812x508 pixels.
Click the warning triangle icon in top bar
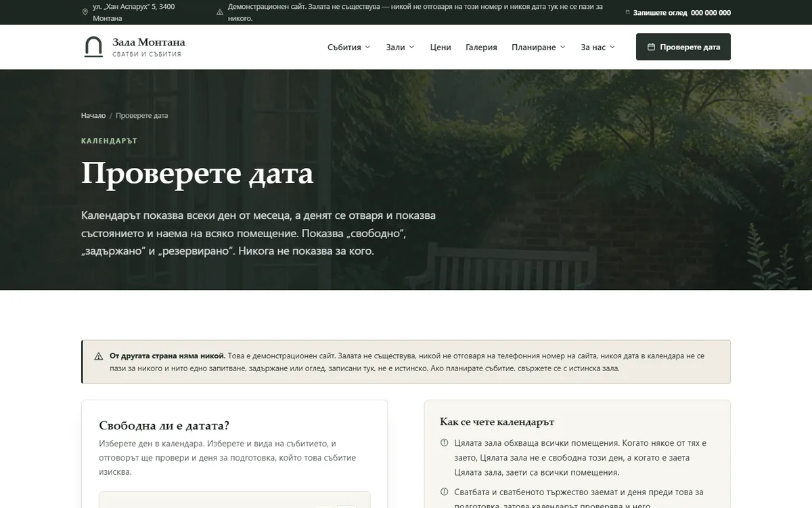pyautogui.click(x=220, y=12)
